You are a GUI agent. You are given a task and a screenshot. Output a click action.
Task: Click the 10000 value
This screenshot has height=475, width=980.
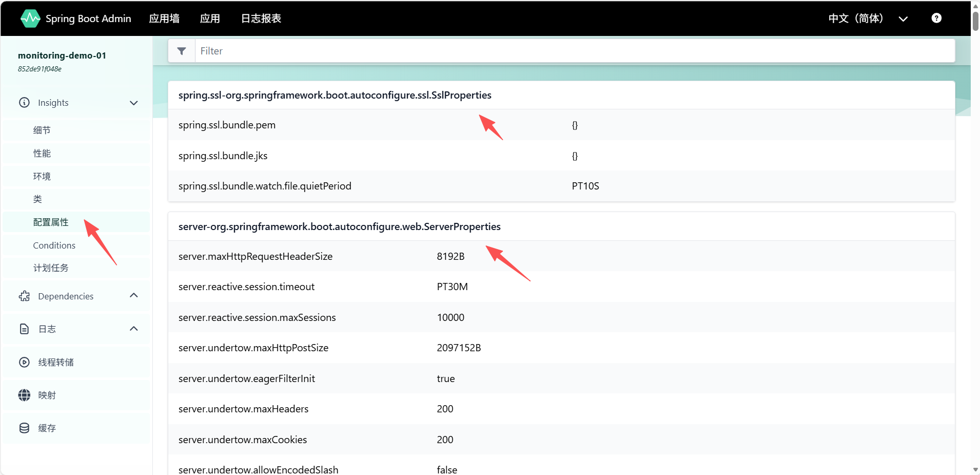point(450,317)
